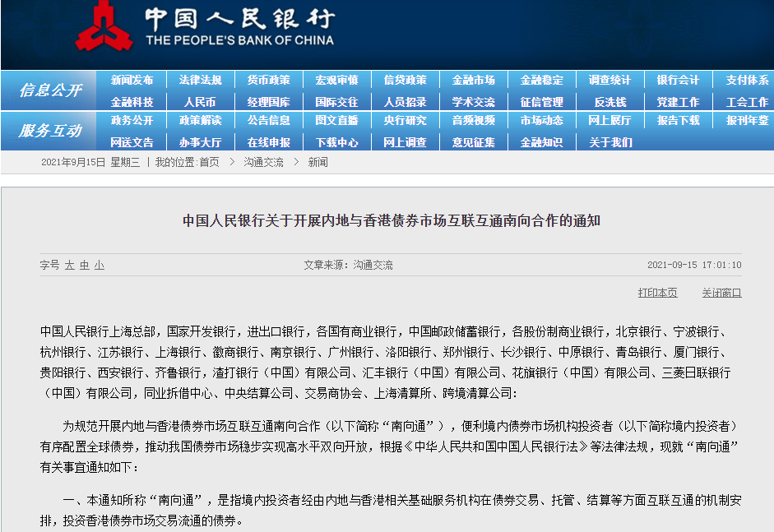Screen dimensions: 774x532
Task: Open the 反洗钱 navigation item
Action: (x=609, y=100)
